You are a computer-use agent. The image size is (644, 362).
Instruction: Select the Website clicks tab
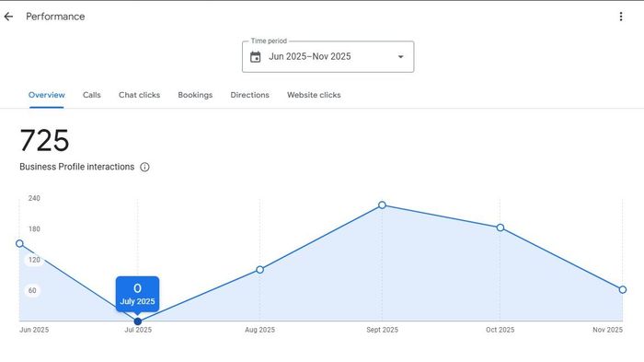314,95
